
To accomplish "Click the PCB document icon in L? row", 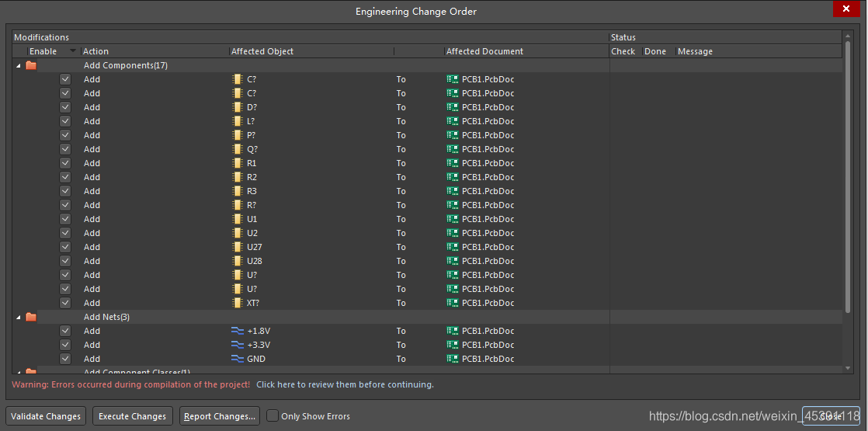I will tap(453, 121).
